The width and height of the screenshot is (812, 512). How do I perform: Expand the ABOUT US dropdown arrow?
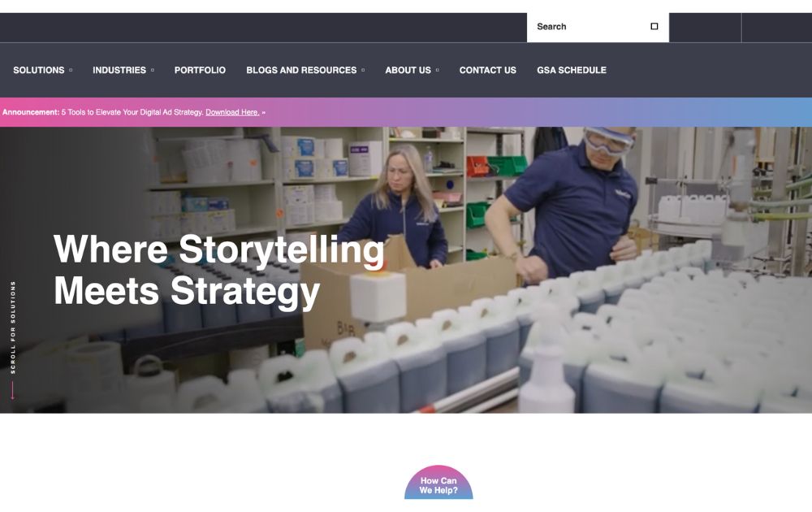437,70
